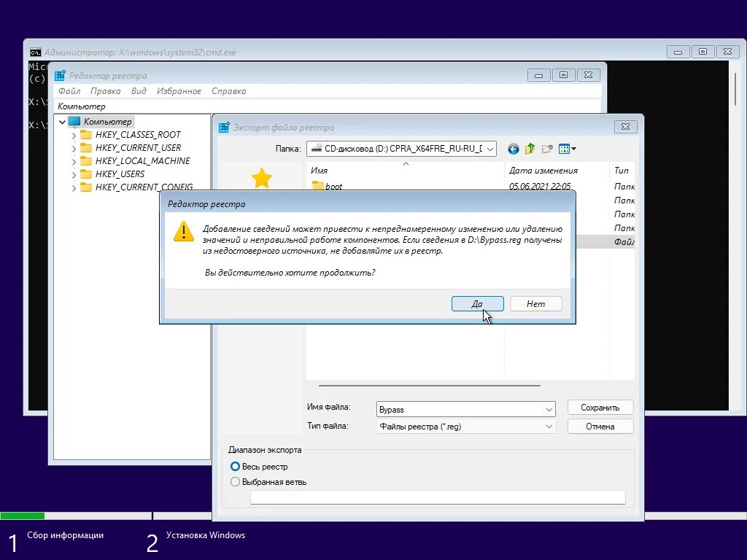747x560 pixels.
Task: Decline the registry import with Нет
Action: coord(536,304)
